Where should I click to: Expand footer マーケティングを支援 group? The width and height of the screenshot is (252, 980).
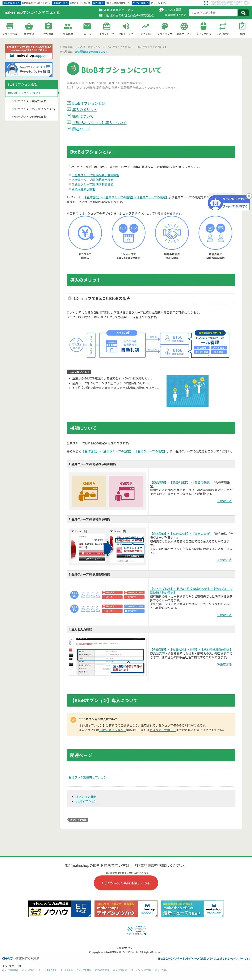[142, 970]
